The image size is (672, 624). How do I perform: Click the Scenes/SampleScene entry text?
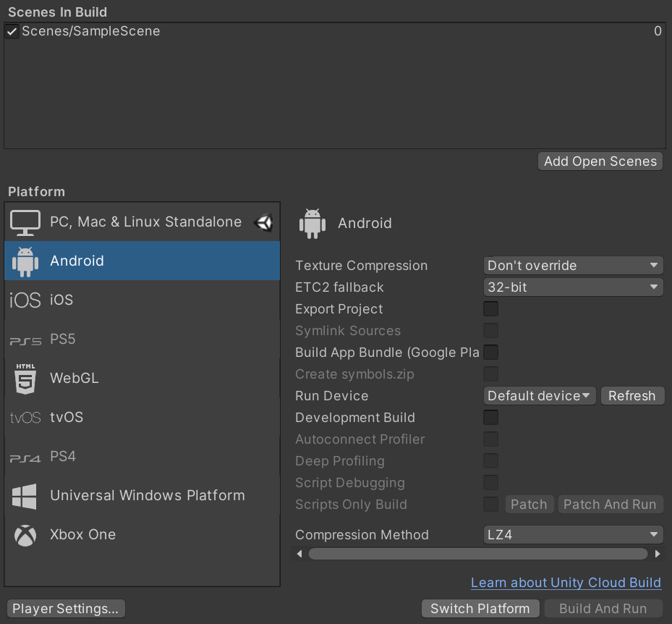coord(91,31)
